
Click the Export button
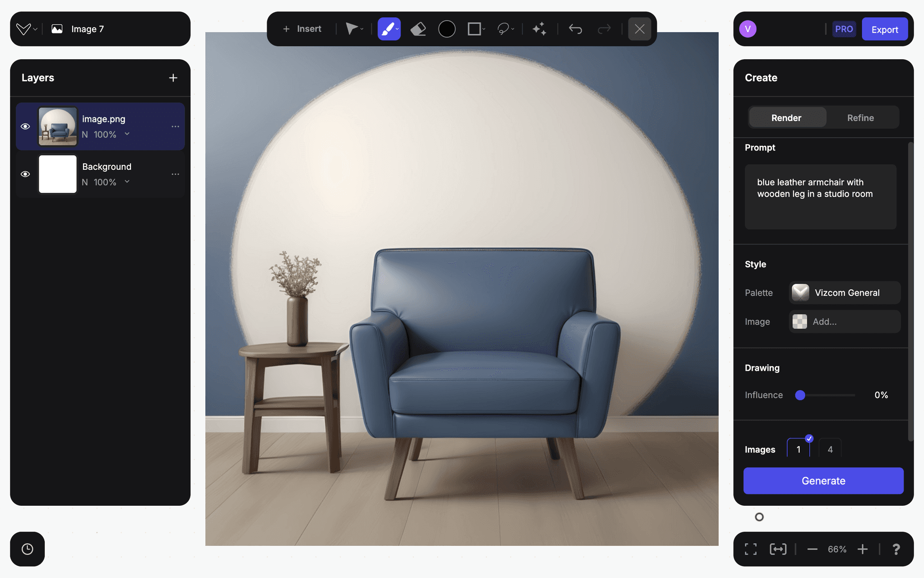point(884,29)
